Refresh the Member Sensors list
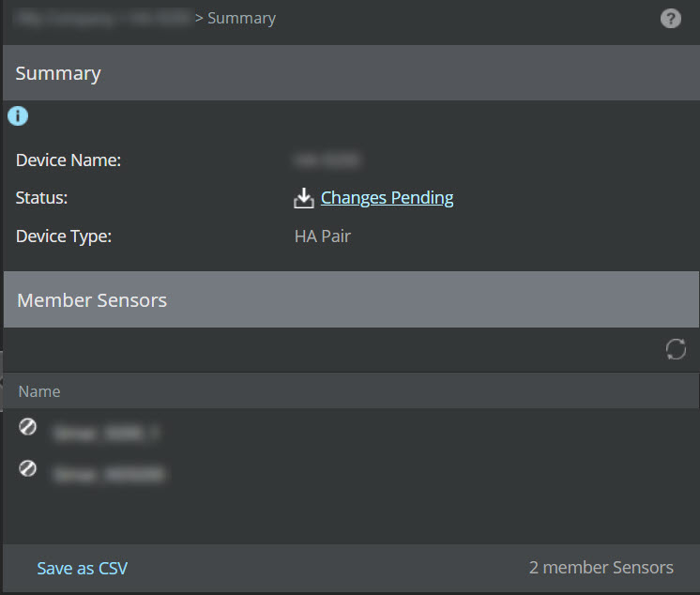 click(x=676, y=349)
